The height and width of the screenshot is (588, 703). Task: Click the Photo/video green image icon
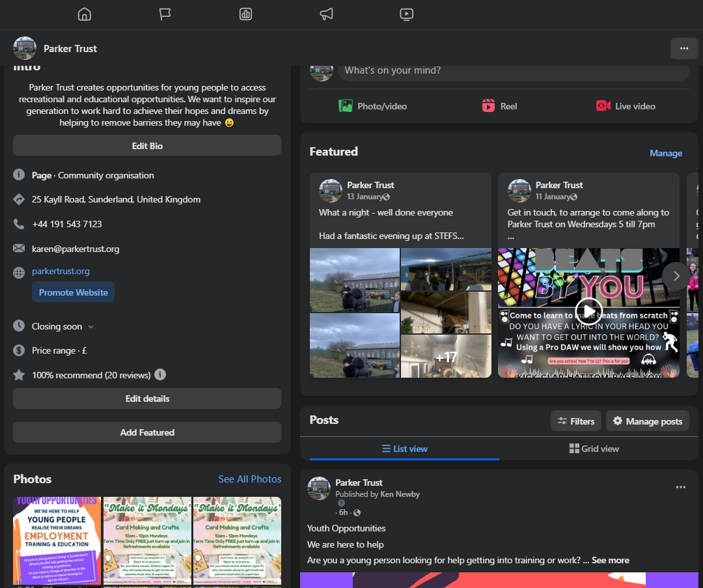pyautogui.click(x=345, y=106)
